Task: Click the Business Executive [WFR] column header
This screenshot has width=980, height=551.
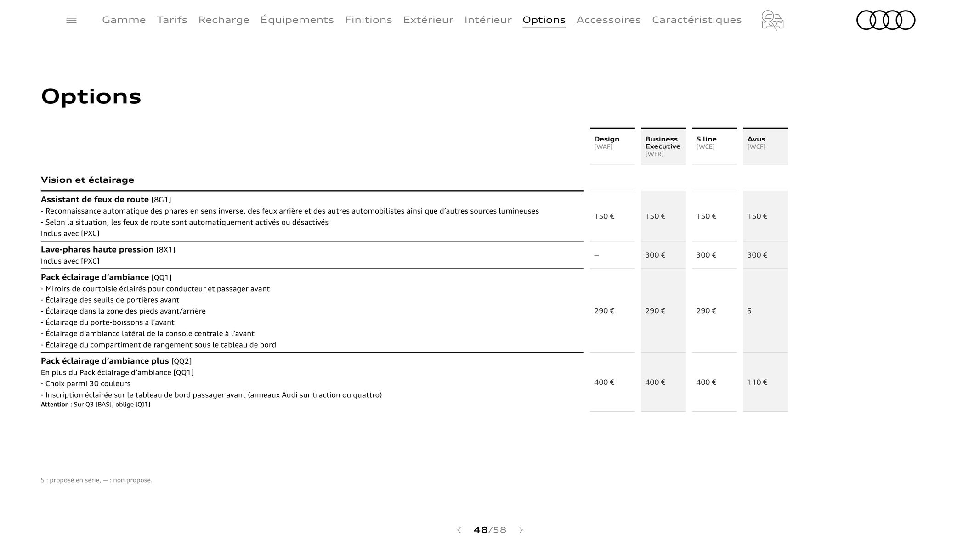Action: (663, 146)
